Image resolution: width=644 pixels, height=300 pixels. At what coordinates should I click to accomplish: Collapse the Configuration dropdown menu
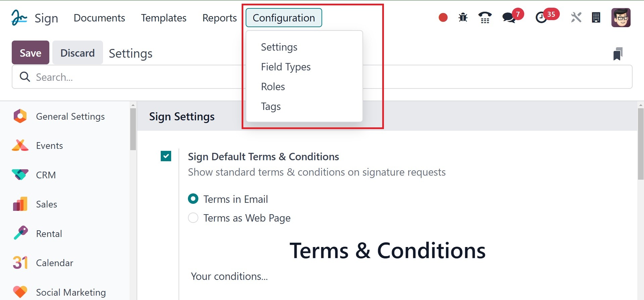(x=284, y=18)
